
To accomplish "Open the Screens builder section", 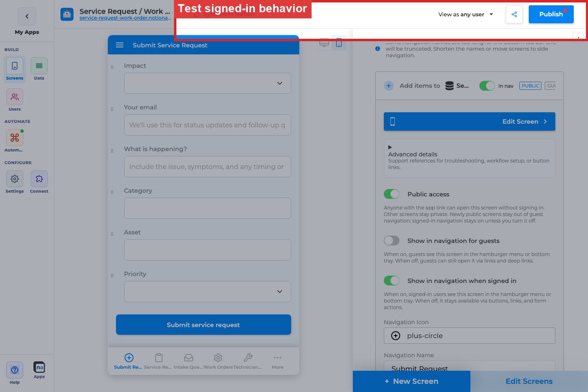I will (15, 69).
